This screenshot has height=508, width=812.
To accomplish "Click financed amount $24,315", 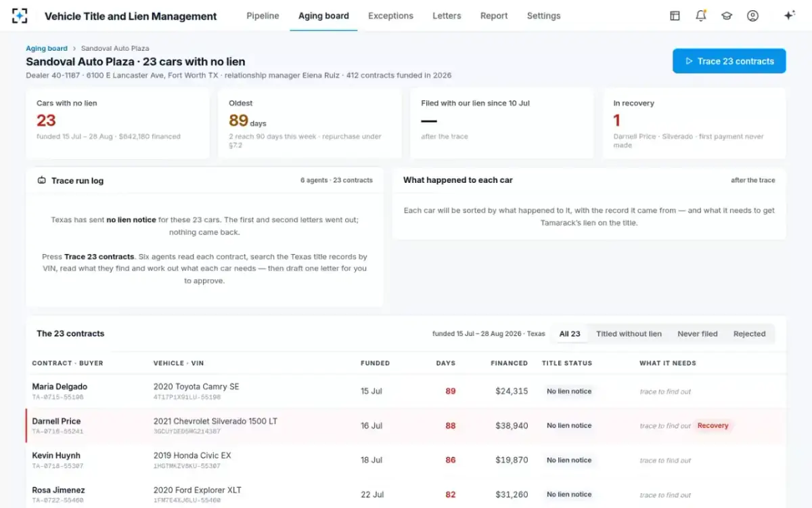I will click(x=512, y=391).
